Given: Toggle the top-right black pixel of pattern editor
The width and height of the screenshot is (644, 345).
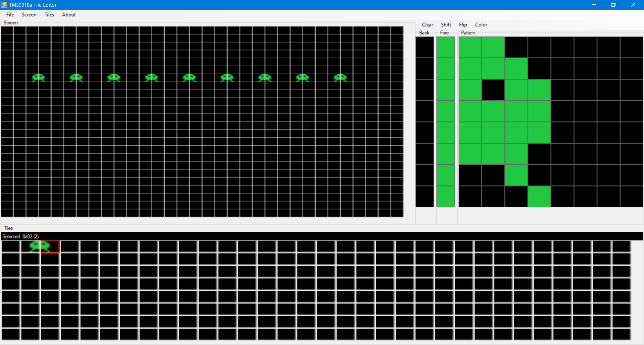Looking at the screenshot, I should pyautogui.click(x=632, y=47).
